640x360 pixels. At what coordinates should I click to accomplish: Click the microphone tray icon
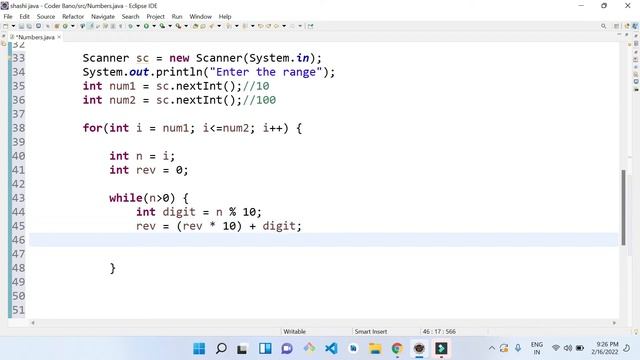518,348
